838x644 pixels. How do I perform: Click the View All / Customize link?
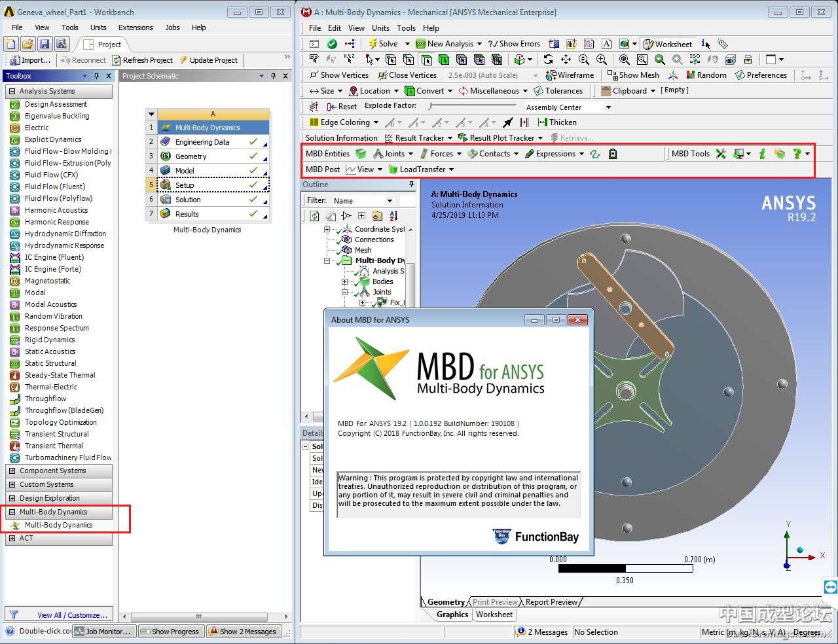[72, 615]
